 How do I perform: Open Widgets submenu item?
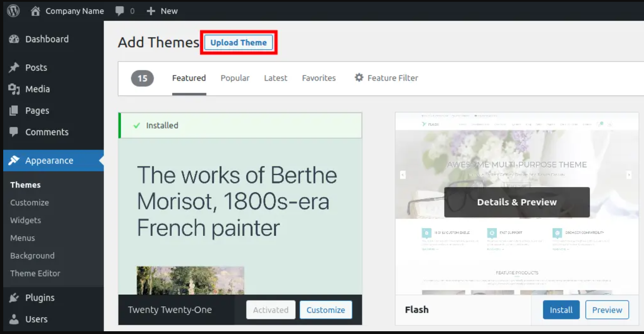tap(25, 220)
